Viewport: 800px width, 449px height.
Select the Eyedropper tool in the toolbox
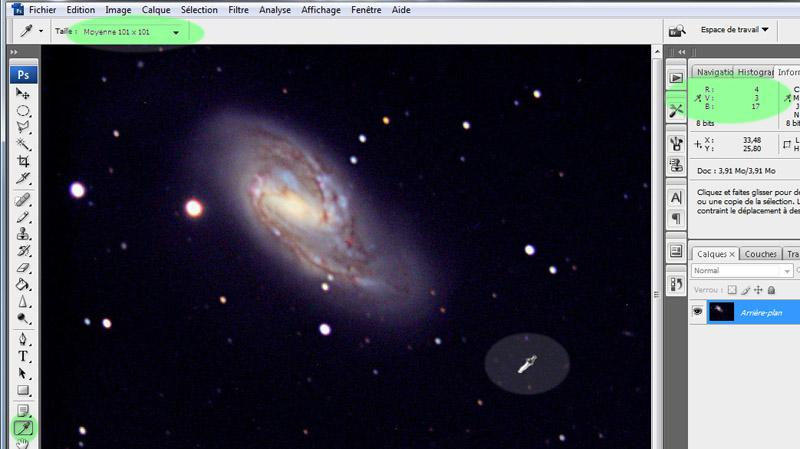click(23, 428)
